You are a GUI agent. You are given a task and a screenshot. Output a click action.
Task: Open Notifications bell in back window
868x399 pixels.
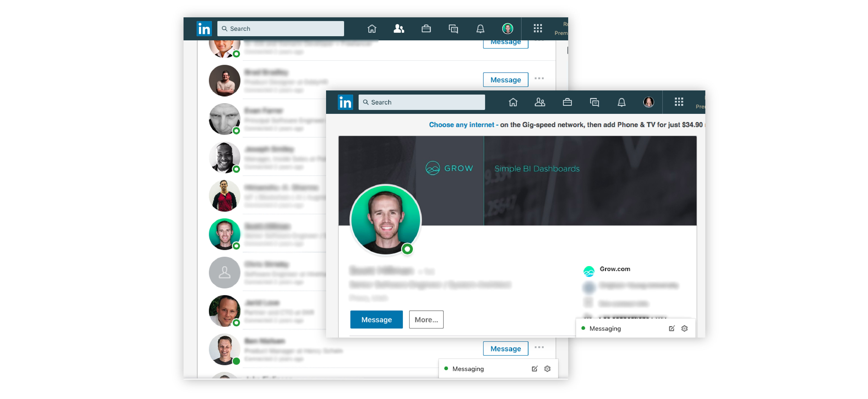click(480, 29)
